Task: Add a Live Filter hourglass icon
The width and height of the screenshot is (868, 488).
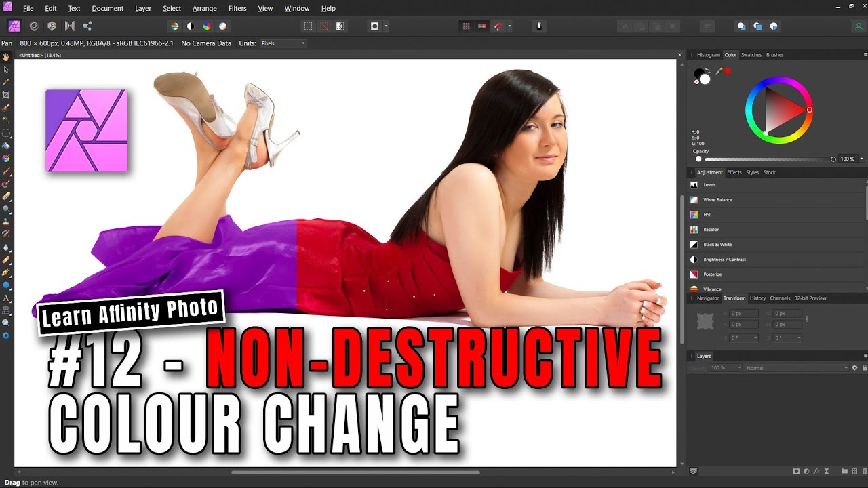Action: pos(827,471)
